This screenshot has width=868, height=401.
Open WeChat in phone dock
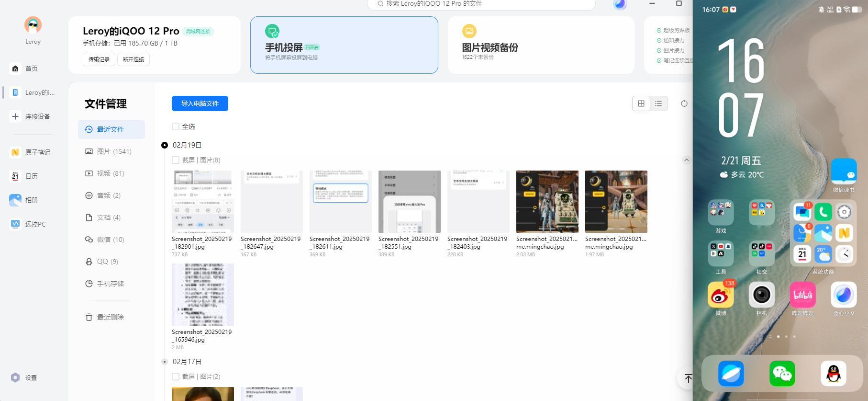[782, 374]
